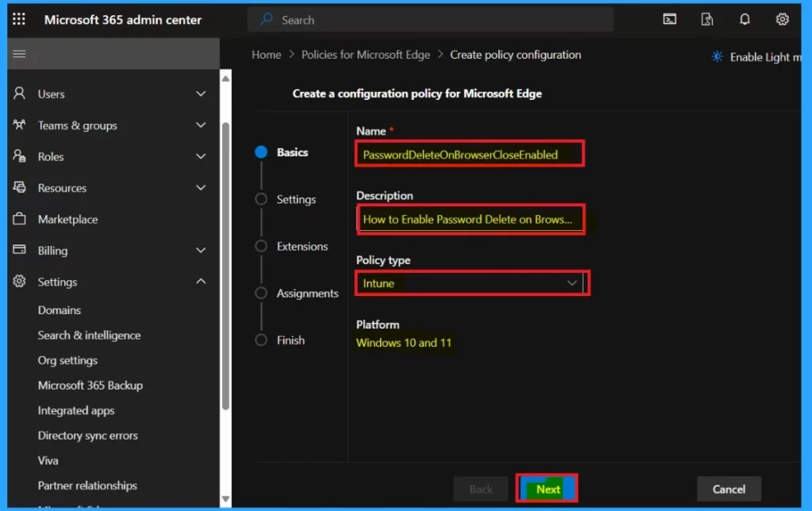Image resolution: width=812 pixels, height=511 pixels.
Task: Expand the Billing section chevron
Action: (x=201, y=250)
